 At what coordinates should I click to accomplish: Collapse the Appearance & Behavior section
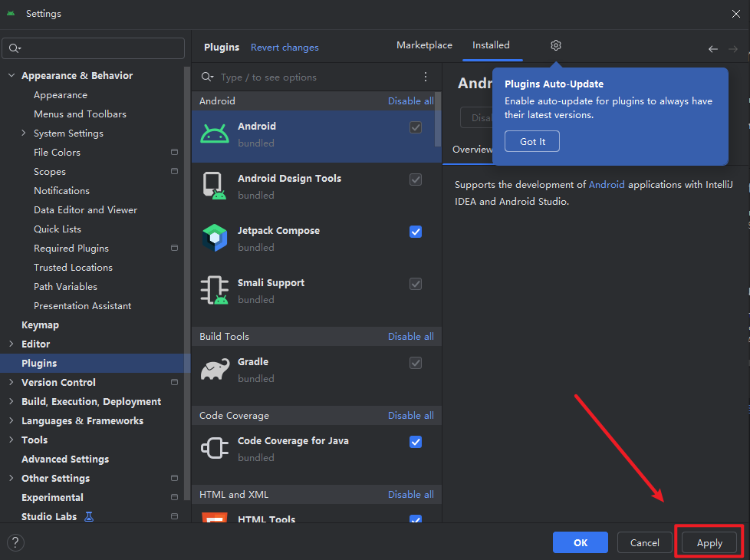(12, 75)
